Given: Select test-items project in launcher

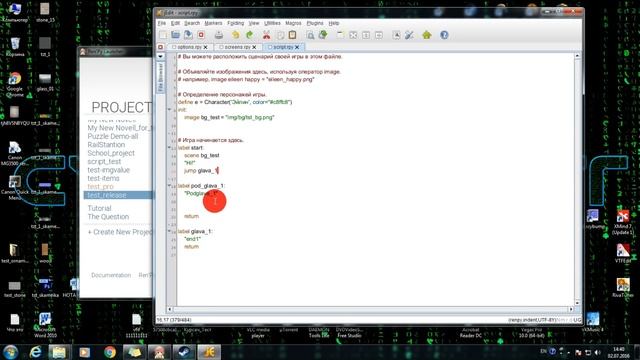Looking at the screenshot, I should tap(103, 178).
